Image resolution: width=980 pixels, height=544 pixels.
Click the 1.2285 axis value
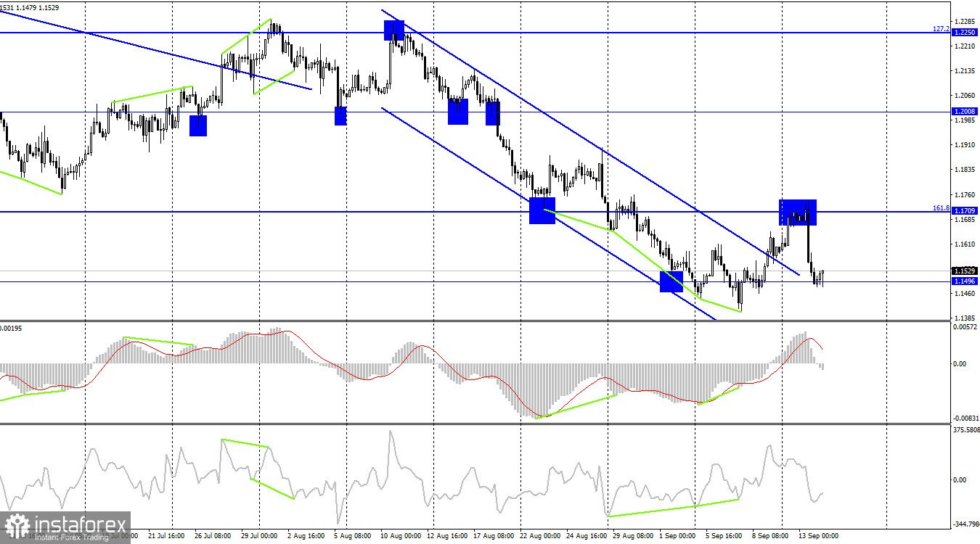[965, 21]
